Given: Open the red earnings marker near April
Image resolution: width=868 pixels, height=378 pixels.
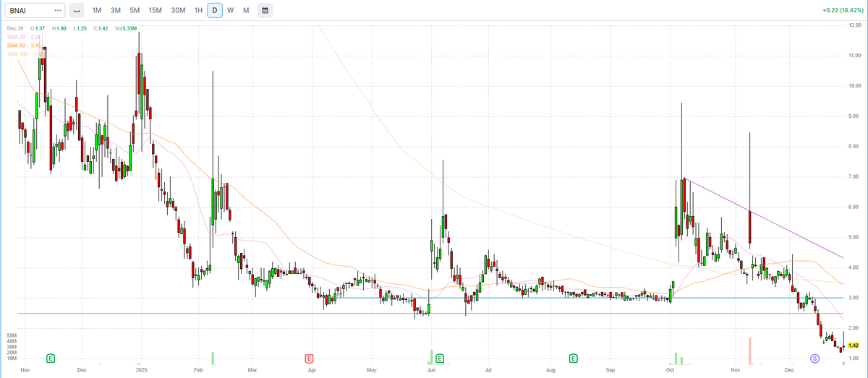Looking at the screenshot, I should (309, 358).
